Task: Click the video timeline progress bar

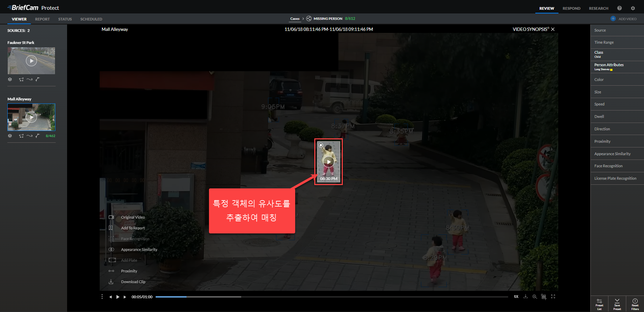Action: click(332, 297)
